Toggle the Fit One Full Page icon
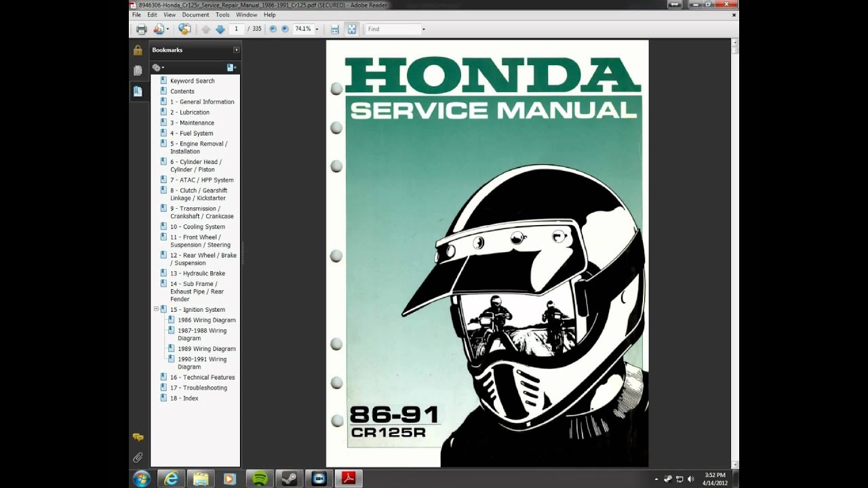Image resolution: width=868 pixels, height=488 pixels. 351,29
